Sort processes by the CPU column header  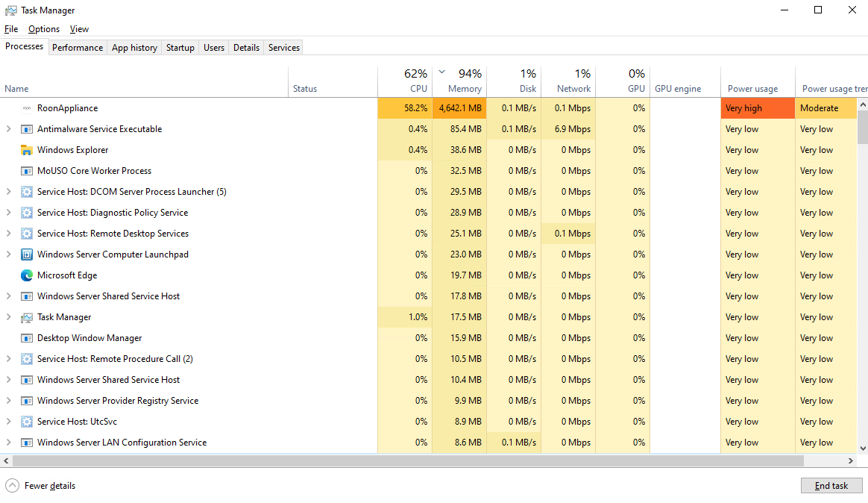[x=405, y=81]
